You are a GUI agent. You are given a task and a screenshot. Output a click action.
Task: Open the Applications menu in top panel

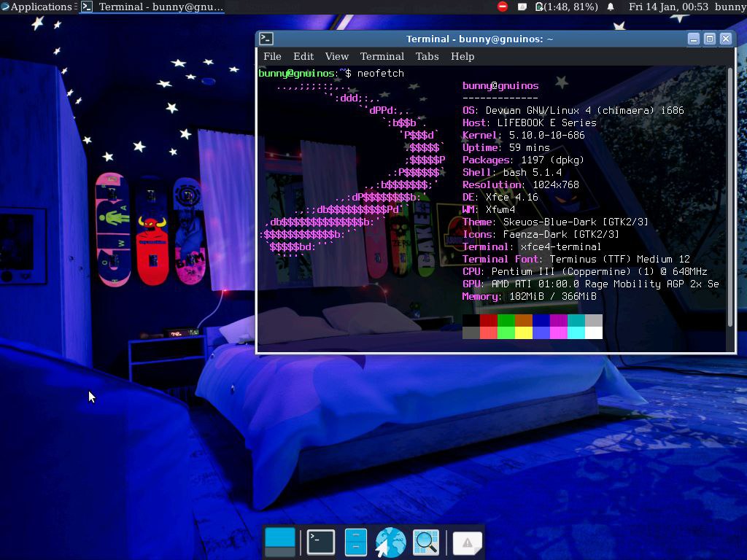coord(36,7)
